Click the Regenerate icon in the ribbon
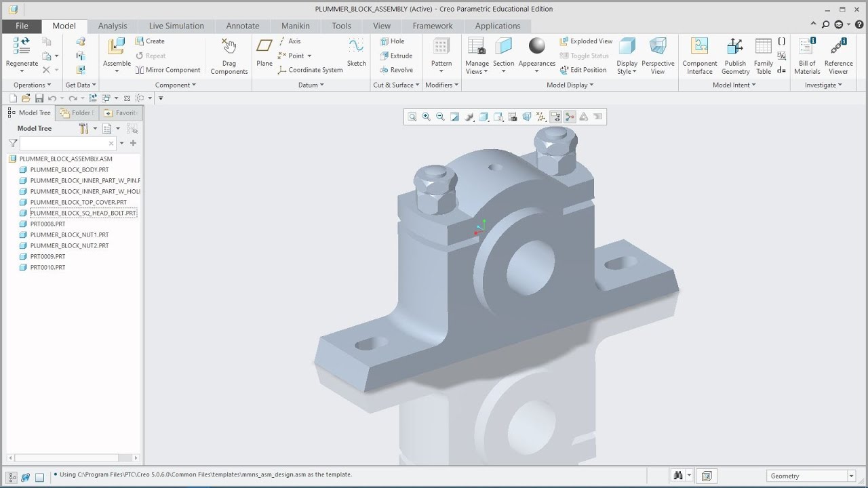Image resolution: width=868 pixels, height=488 pixels. click(21, 46)
